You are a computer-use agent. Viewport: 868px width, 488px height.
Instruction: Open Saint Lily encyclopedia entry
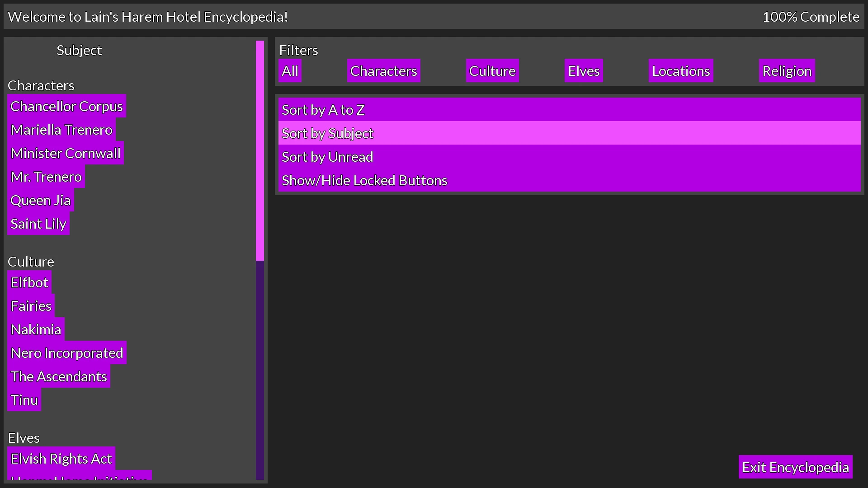click(x=38, y=224)
